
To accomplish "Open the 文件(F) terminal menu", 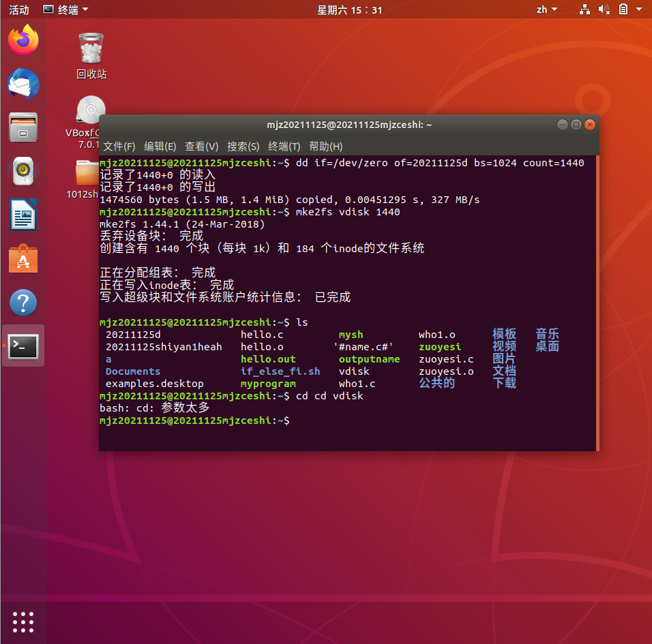I will coord(119,147).
